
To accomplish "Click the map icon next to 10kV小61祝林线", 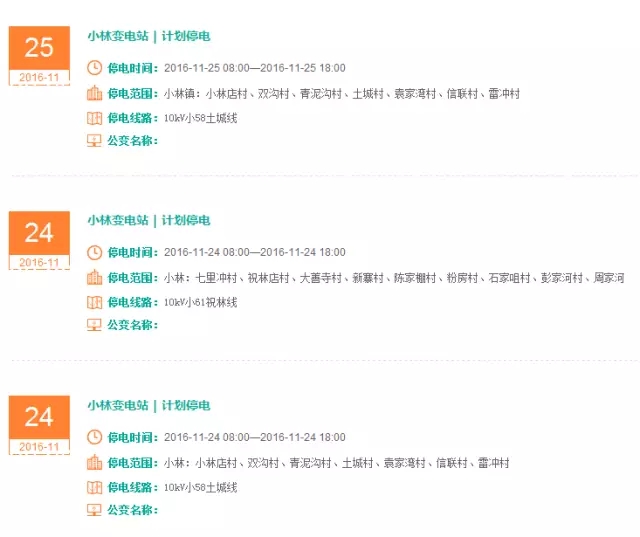I will click(94, 302).
